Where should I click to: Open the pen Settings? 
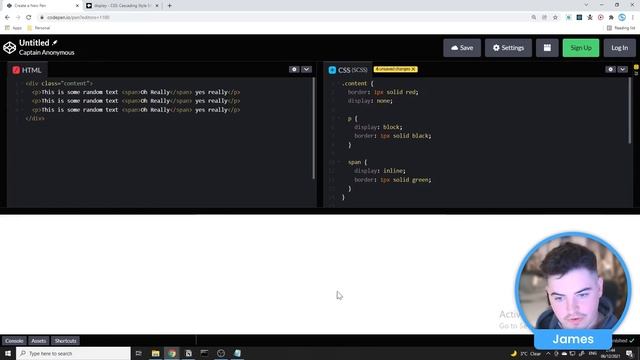point(508,48)
